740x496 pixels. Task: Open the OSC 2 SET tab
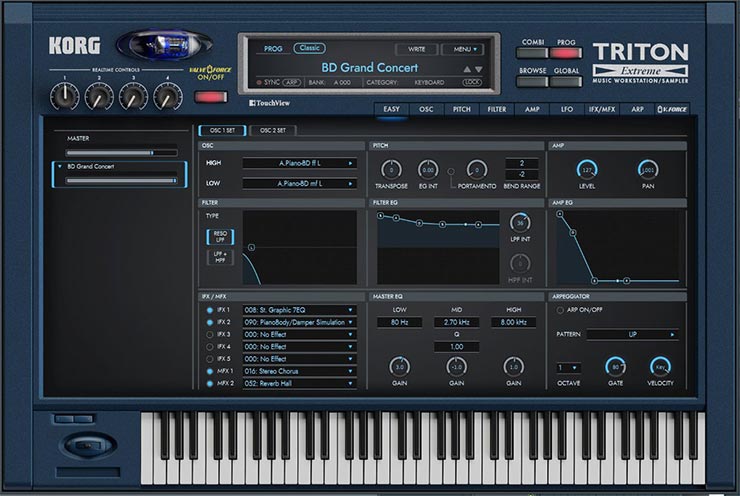click(x=272, y=130)
